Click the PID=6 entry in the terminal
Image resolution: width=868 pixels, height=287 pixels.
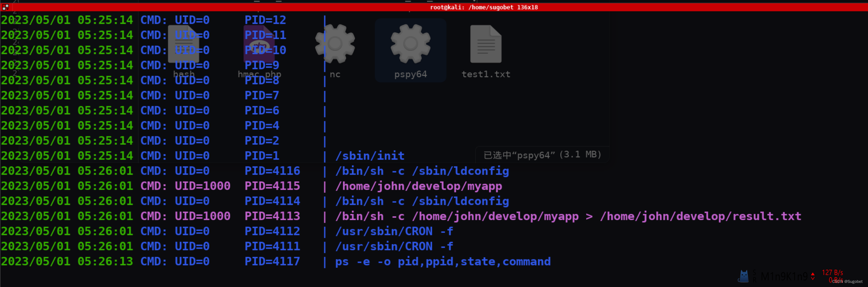262,110
